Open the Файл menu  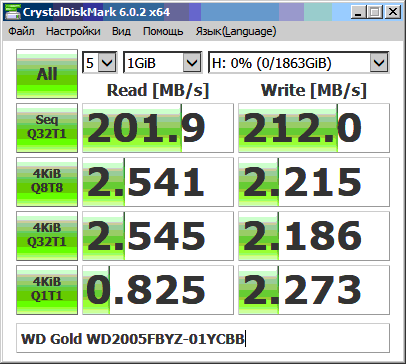21,31
